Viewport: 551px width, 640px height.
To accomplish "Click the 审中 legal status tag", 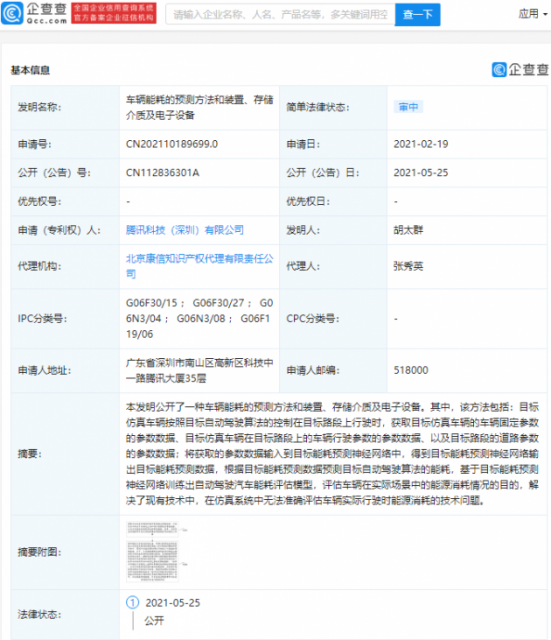I will click(x=408, y=107).
